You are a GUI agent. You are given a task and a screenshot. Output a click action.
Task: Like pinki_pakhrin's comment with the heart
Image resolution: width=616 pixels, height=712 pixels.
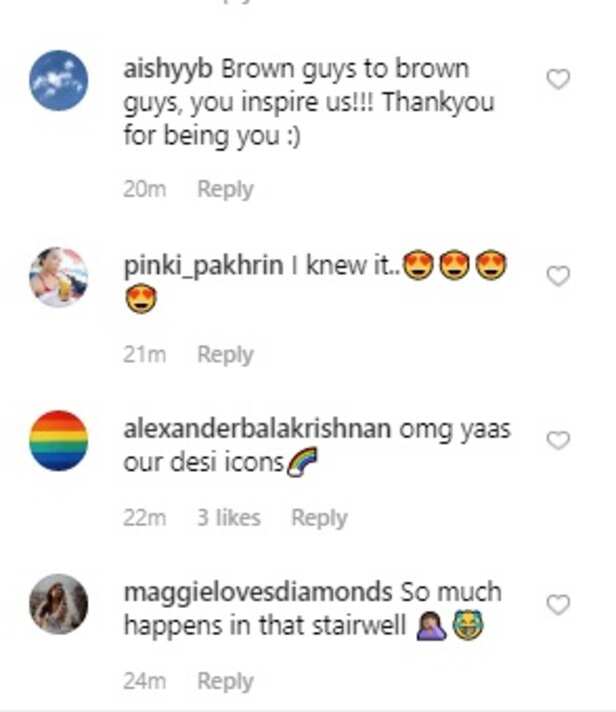pyautogui.click(x=558, y=276)
